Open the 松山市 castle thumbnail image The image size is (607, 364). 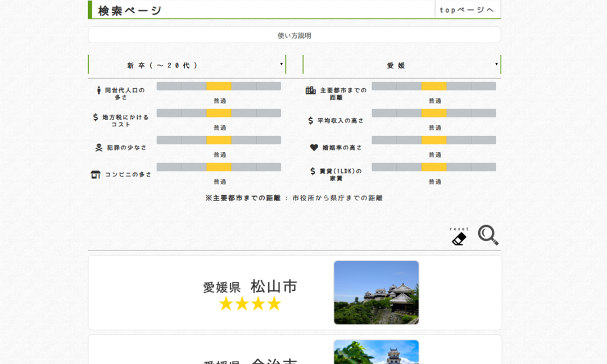[x=376, y=292]
